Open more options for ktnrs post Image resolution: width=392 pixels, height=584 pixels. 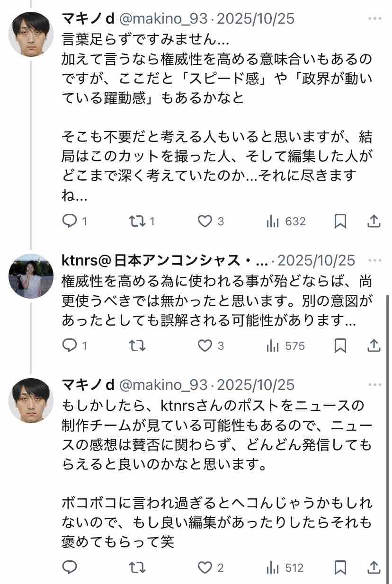coord(374,260)
